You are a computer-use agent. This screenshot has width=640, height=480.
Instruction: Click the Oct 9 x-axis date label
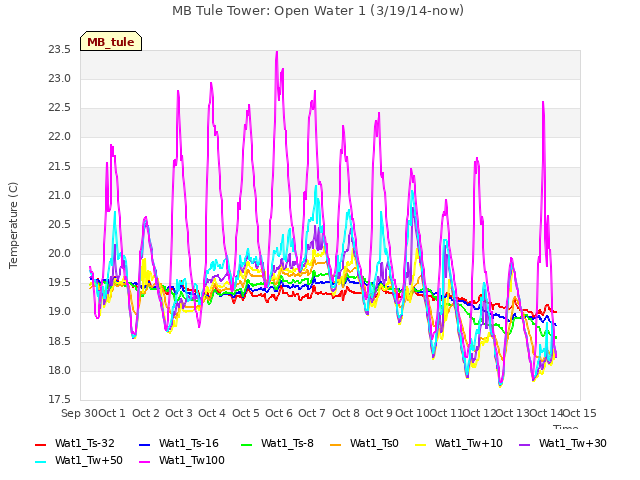coord(379,413)
